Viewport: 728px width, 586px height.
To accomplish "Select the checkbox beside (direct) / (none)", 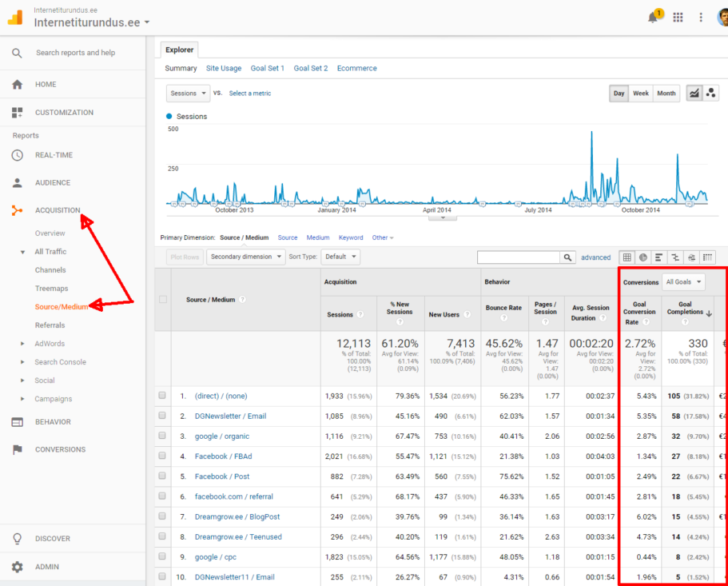I will pos(162,394).
